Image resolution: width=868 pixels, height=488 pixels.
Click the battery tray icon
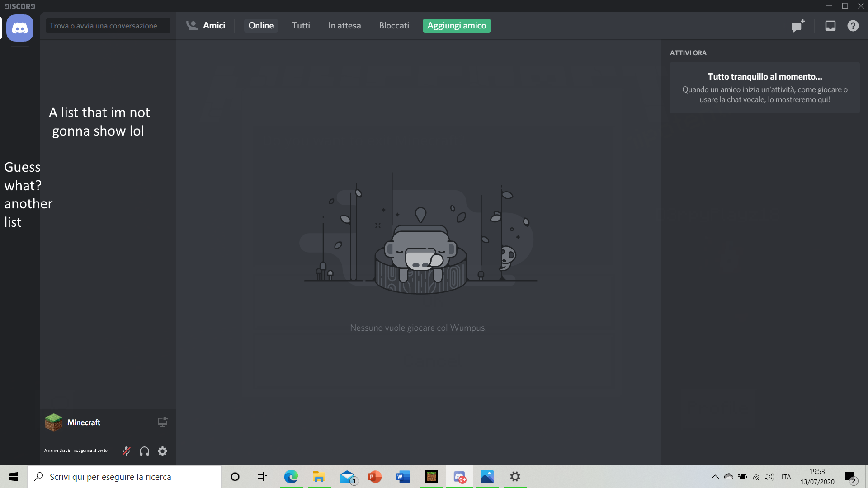coord(742,477)
